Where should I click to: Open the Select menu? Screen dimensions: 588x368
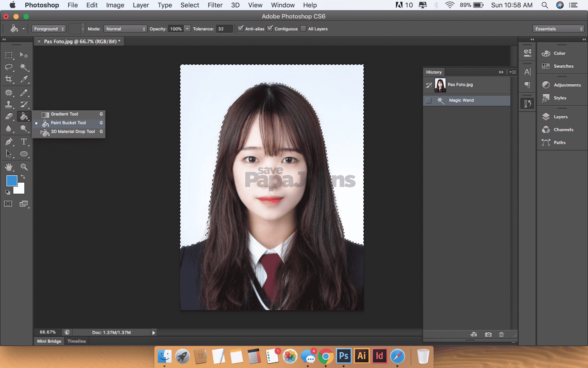[x=190, y=5]
